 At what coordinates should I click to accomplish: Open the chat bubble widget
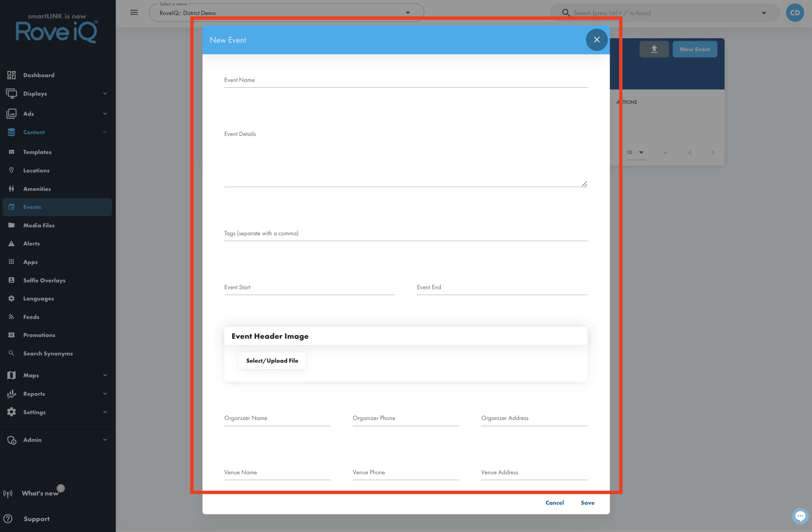pos(800,516)
